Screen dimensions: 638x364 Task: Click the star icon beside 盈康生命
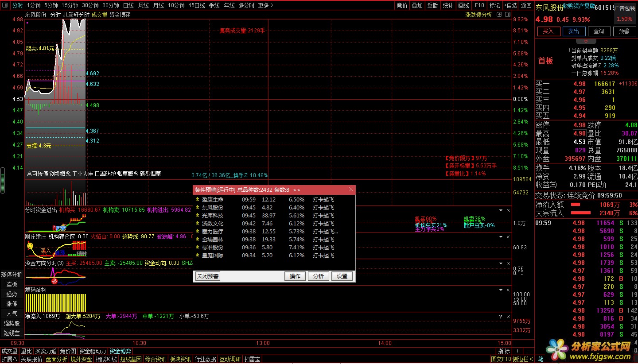197,199
